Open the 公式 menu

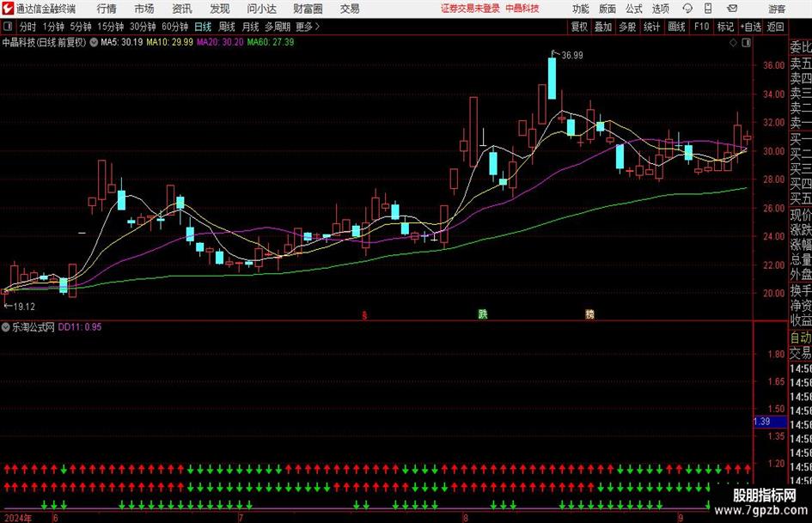coord(634,9)
